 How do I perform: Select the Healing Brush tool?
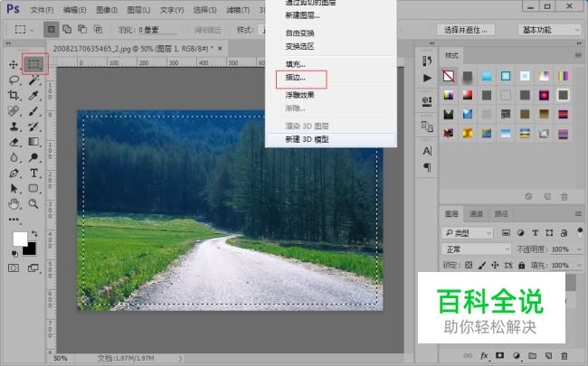click(x=14, y=111)
